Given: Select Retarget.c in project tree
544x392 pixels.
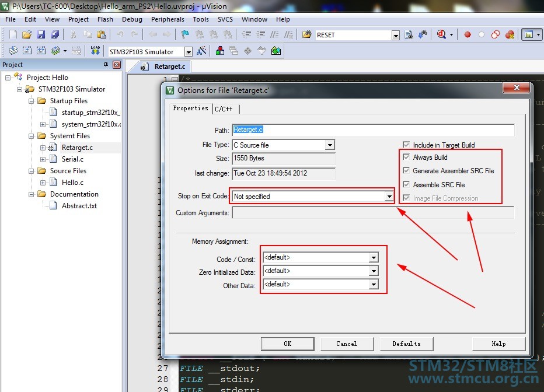Looking at the screenshot, I should [x=77, y=148].
